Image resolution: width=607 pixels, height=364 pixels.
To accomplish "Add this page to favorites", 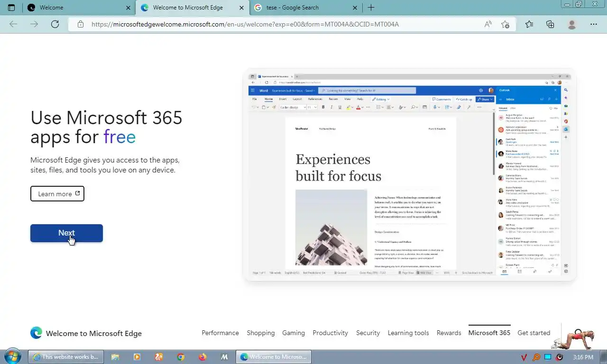I will tap(506, 24).
